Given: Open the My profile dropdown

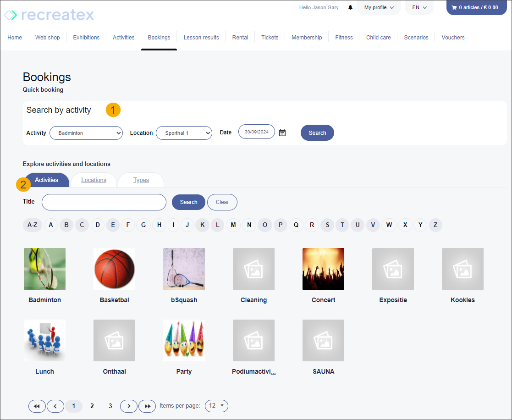Looking at the screenshot, I should coord(379,8).
